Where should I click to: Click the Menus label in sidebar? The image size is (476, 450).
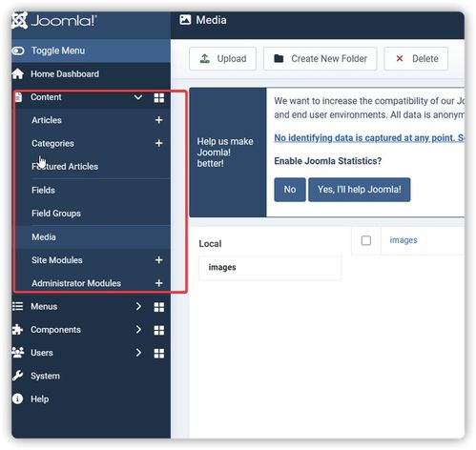click(44, 307)
